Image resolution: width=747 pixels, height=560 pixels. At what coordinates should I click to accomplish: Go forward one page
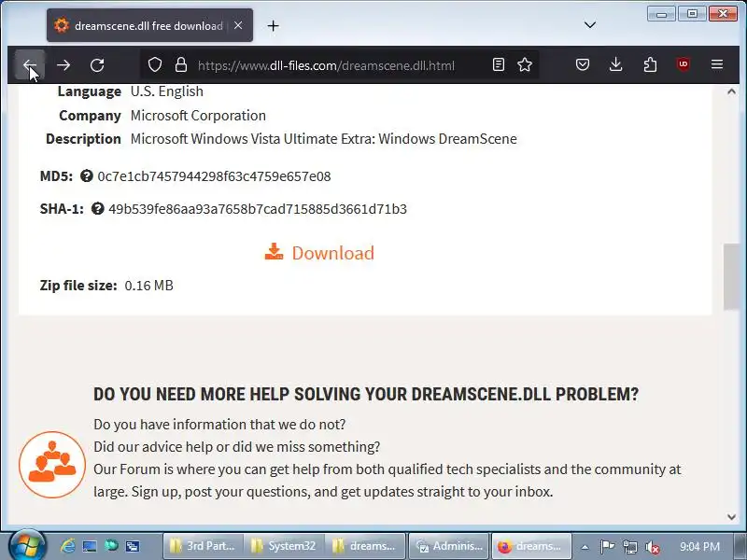pyautogui.click(x=63, y=64)
